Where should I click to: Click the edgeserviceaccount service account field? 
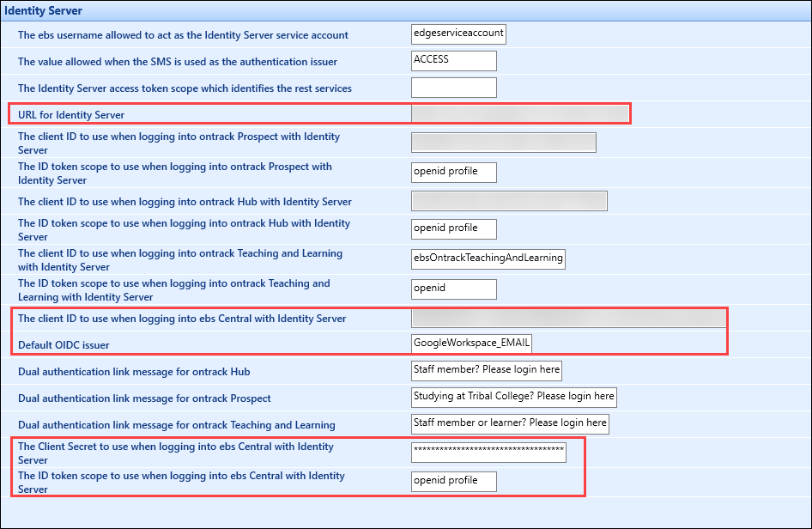coord(458,34)
